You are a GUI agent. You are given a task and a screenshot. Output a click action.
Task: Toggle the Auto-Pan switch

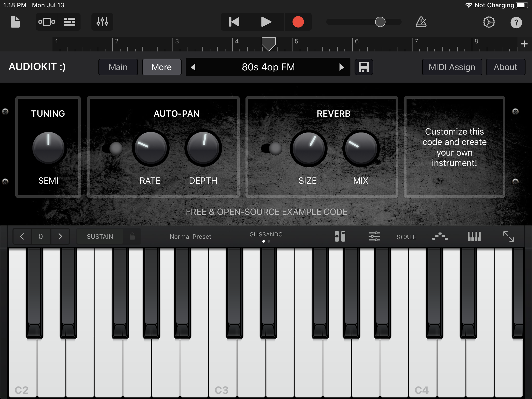(x=112, y=148)
